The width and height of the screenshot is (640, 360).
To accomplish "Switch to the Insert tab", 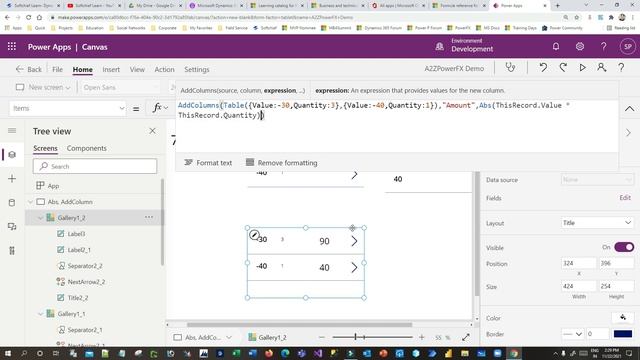I will point(111,69).
